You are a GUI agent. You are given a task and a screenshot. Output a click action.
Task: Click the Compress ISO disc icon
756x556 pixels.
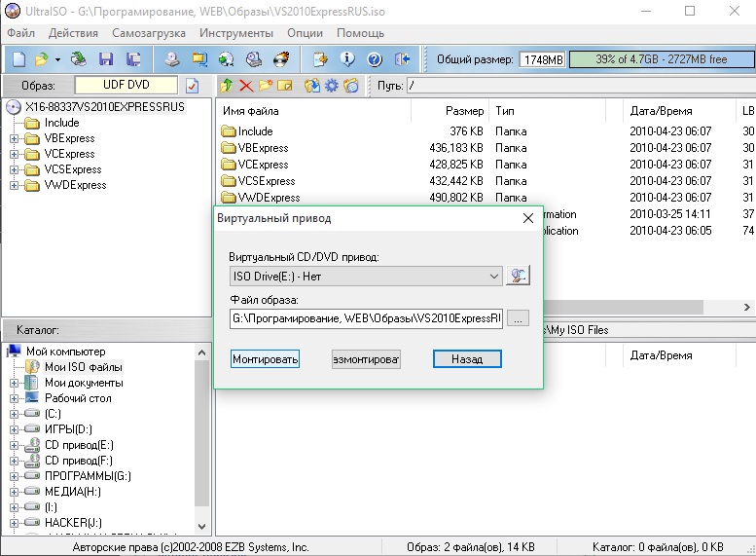(x=226, y=59)
